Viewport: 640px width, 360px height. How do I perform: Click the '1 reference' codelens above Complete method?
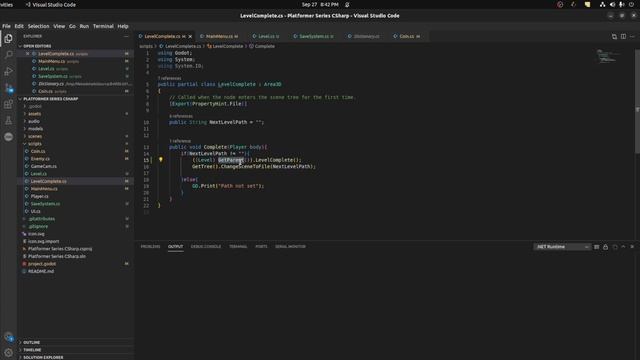click(180, 141)
